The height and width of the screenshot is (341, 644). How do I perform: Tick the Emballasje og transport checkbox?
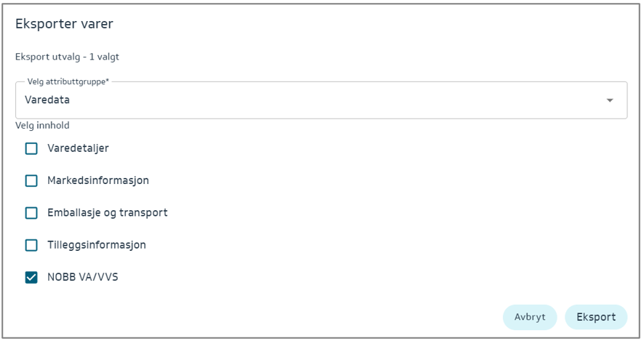(x=31, y=213)
